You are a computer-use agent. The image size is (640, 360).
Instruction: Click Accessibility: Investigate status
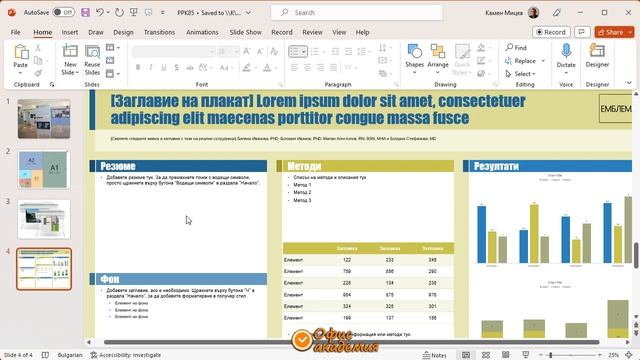coord(126,355)
